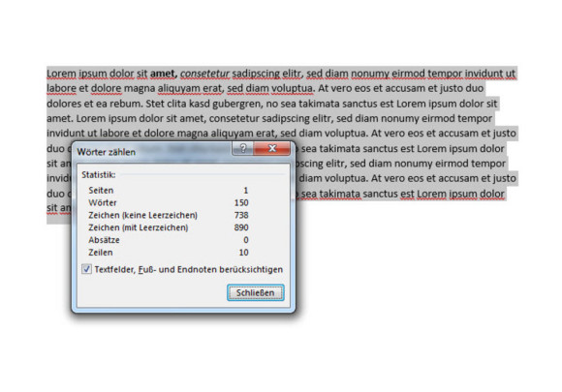The height and width of the screenshot is (392, 562).
Task: Click the Schließen button
Action: (x=255, y=292)
